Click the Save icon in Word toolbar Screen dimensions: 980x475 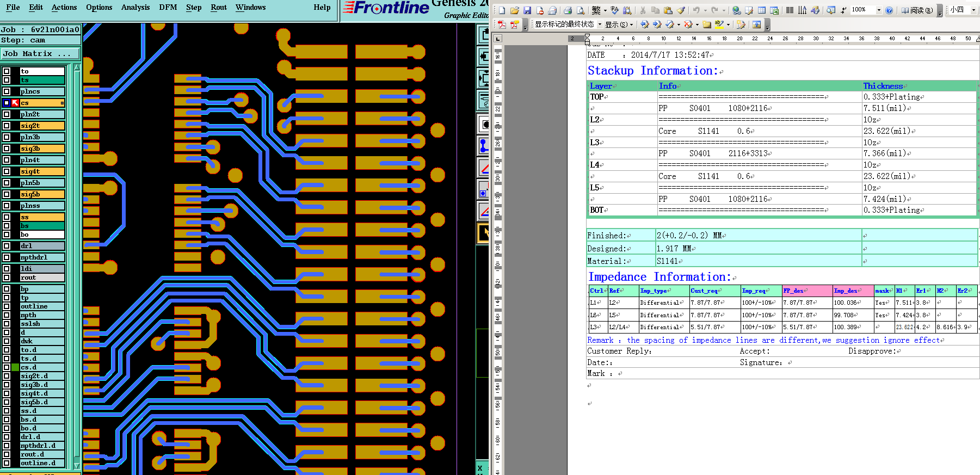click(x=527, y=10)
